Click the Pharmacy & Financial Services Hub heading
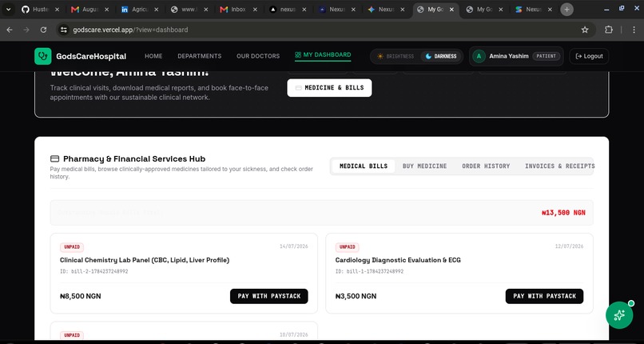 pyautogui.click(x=134, y=158)
